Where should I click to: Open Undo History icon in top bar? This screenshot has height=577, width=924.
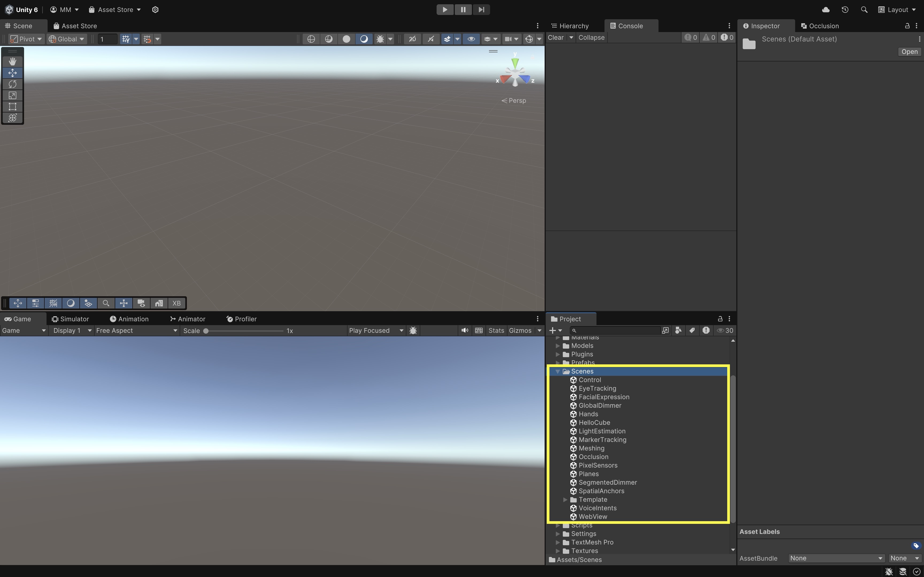845,10
